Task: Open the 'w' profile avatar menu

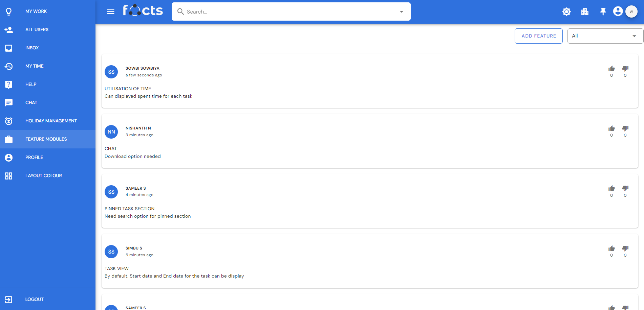Action: pyautogui.click(x=631, y=11)
